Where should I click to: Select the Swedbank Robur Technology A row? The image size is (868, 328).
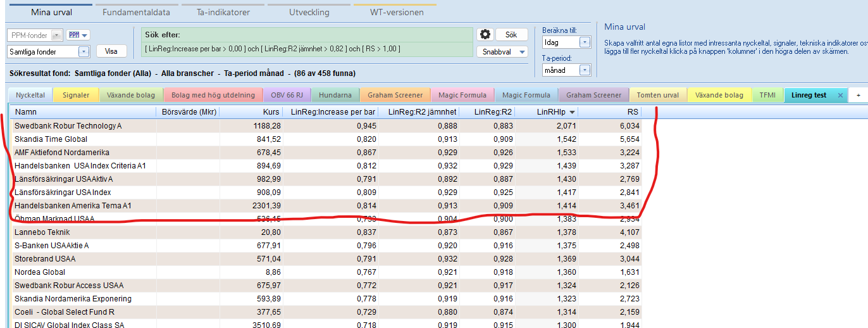[x=326, y=126]
